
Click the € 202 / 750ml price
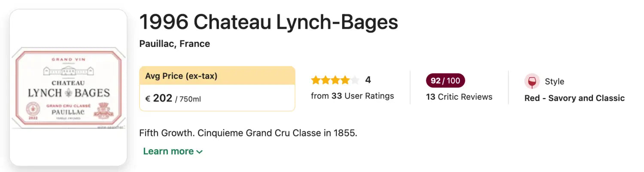173,98
